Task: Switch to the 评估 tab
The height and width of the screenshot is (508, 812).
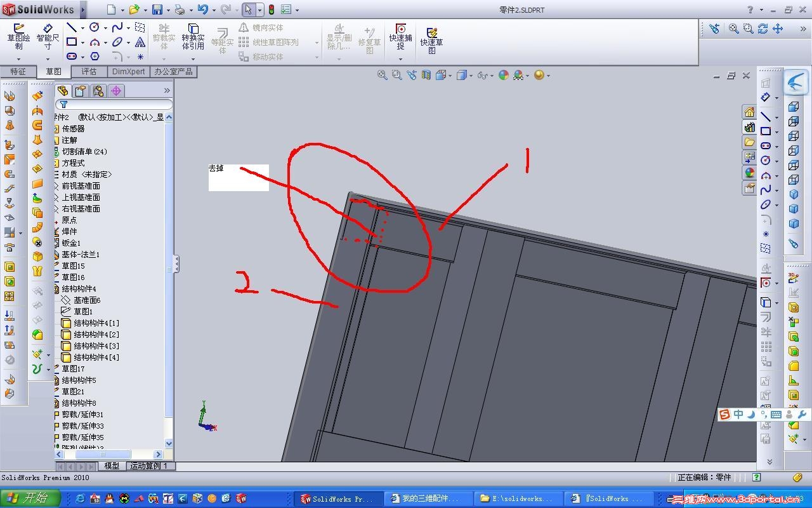Action: point(89,72)
